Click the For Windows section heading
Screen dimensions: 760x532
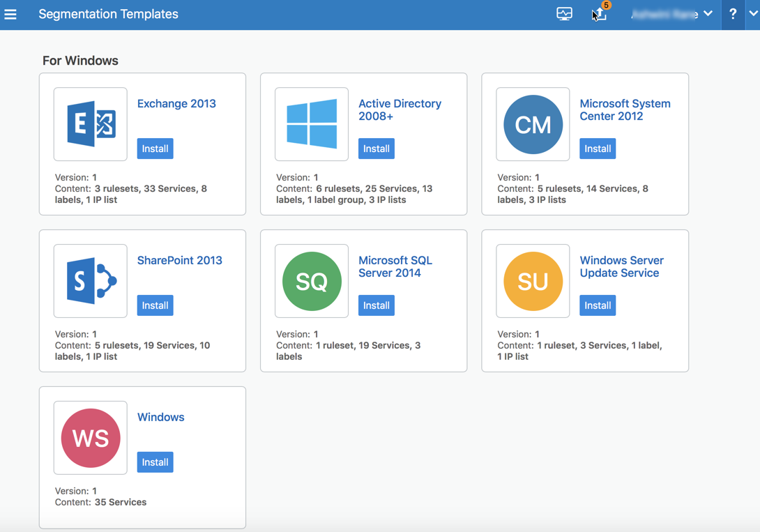tap(80, 61)
